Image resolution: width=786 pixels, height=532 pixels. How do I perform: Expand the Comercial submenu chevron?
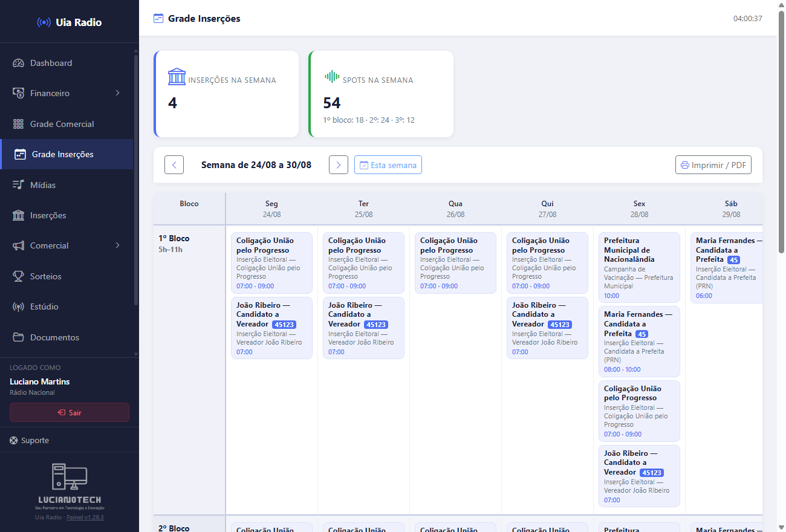coord(117,245)
